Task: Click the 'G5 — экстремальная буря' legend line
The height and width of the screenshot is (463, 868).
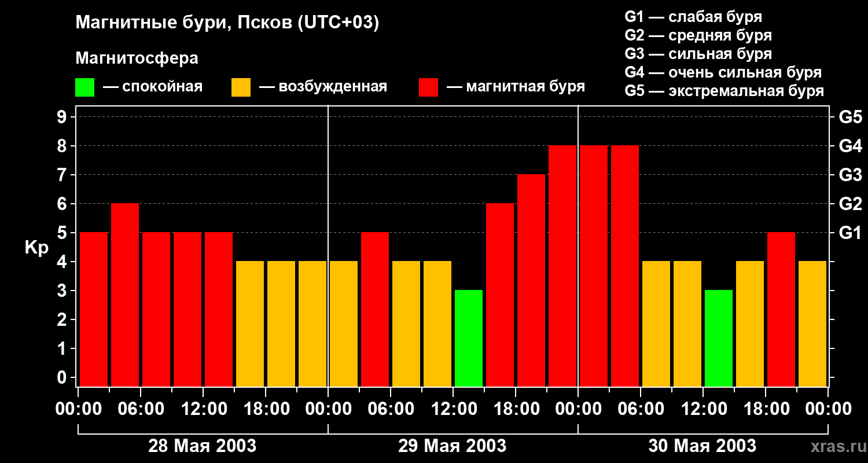Action: (724, 91)
